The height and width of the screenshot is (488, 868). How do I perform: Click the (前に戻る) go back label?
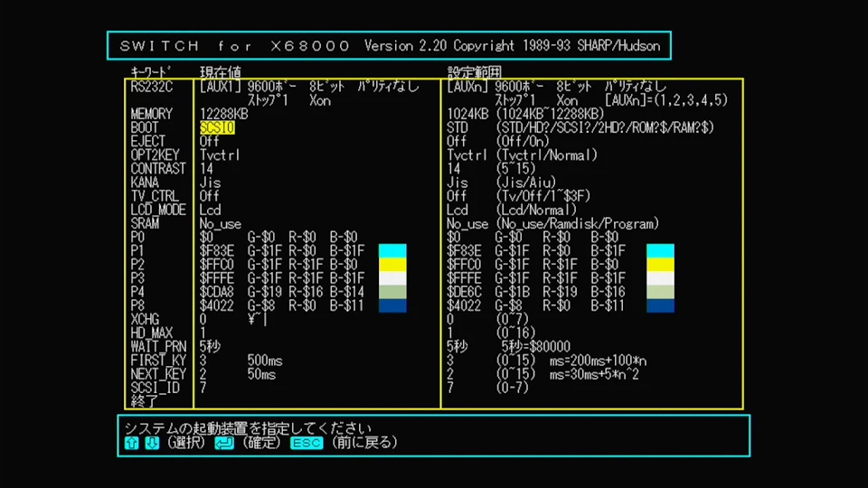click(x=364, y=443)
